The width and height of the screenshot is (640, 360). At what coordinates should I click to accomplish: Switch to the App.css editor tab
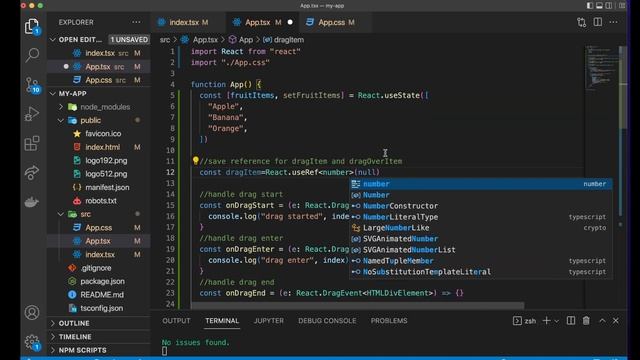point(336,22)
